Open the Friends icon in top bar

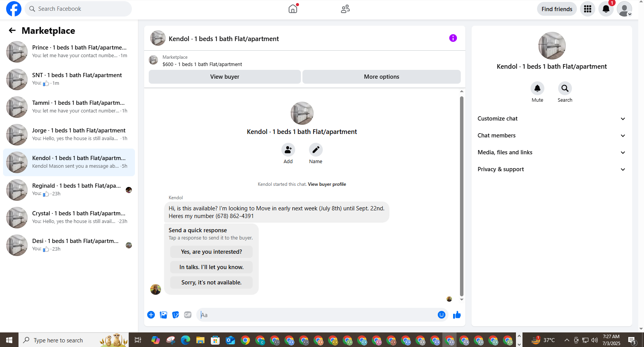[x=345, y=9]
